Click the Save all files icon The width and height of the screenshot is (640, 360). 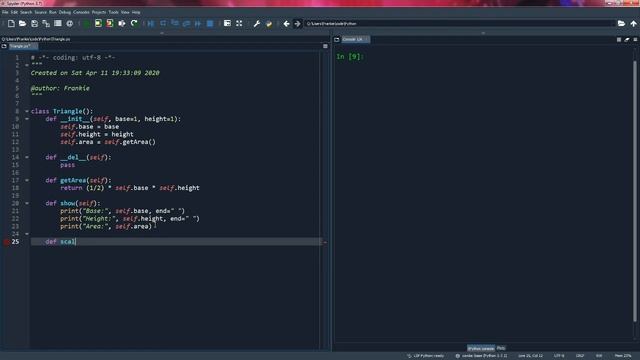(46, 24)
